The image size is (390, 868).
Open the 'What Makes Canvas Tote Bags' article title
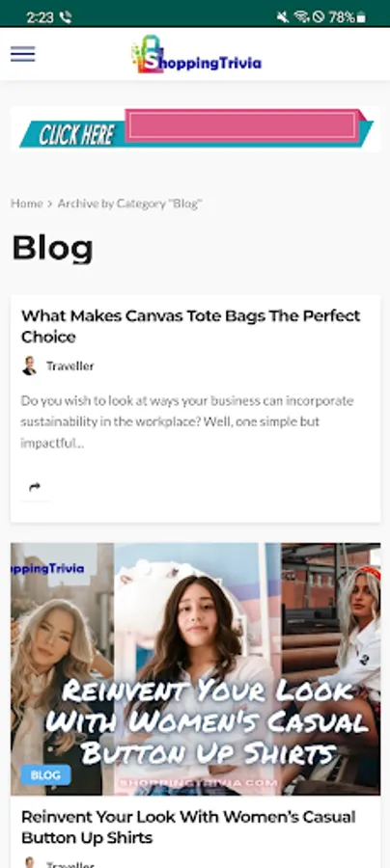pyautogui.click(x=191, y=326)
